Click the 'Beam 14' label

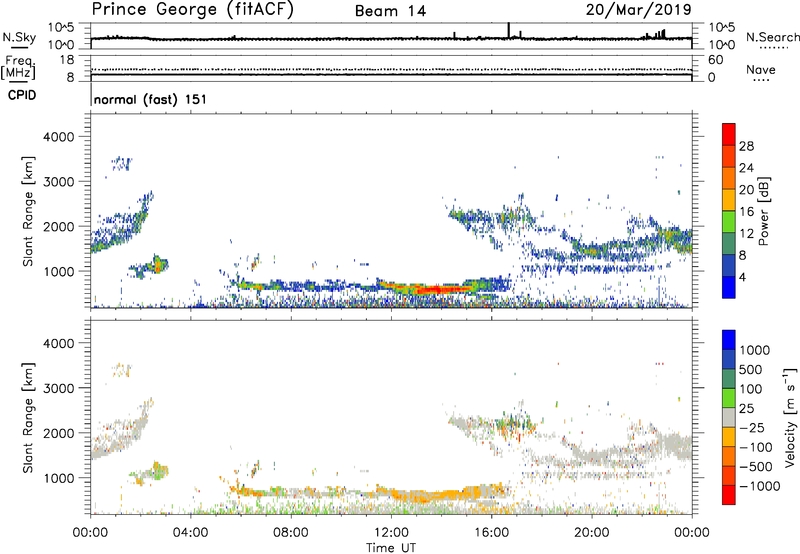pos(390,11)
